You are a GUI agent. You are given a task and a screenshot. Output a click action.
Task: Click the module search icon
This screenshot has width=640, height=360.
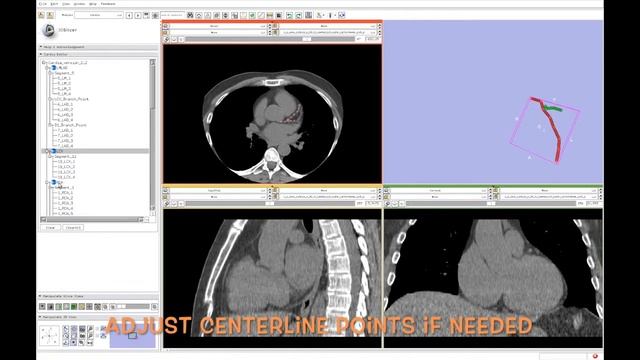click(x=155, y=15)
